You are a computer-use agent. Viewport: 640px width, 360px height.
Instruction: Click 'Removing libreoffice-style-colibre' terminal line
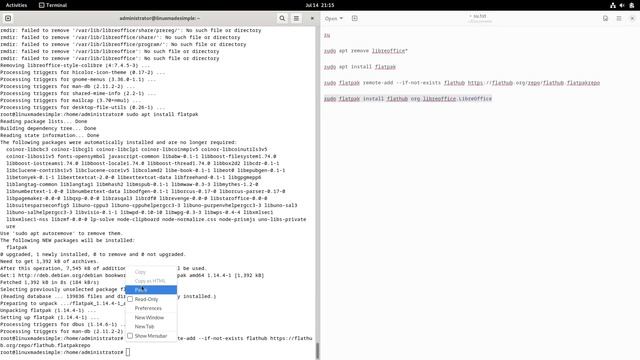[75, 65]
